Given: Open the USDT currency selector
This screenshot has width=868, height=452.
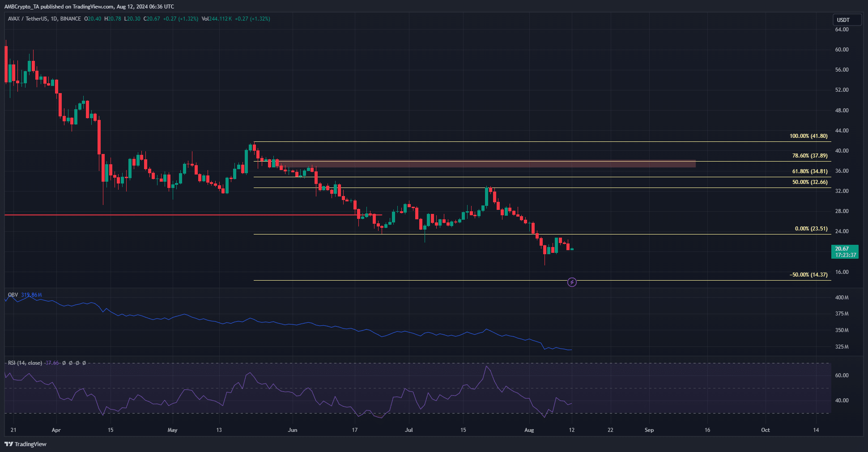Looking at the screenshot, I should click(847, 20).
